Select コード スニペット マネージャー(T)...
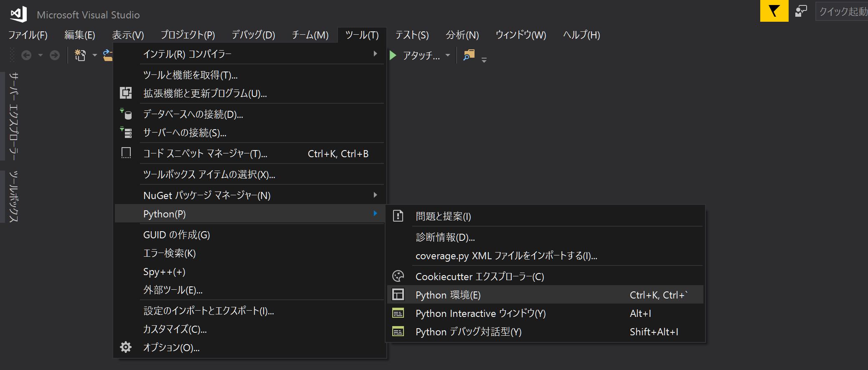 pyautogui.click(x=249, y=153)
